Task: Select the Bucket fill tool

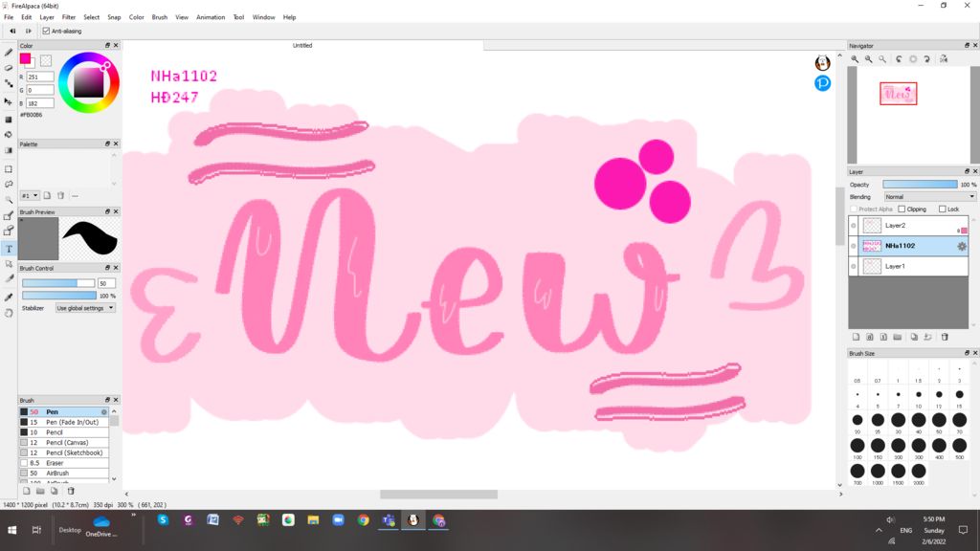Action: pos(9,135)
